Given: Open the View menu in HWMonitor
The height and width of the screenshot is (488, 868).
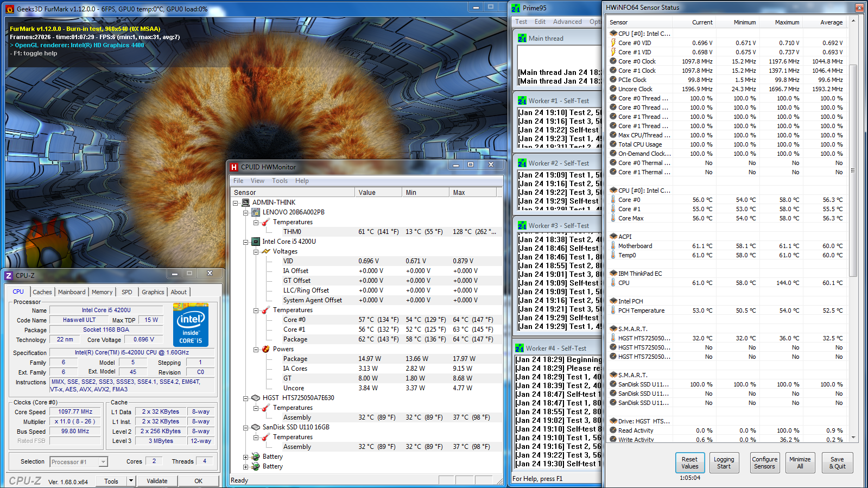Looking at the screenshot, I should (257, 181).
